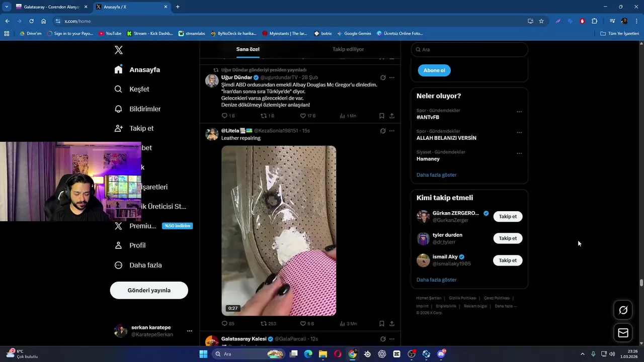644x362 pixels.
Task: Open more options on Litela's post
Action: point(392,131)
